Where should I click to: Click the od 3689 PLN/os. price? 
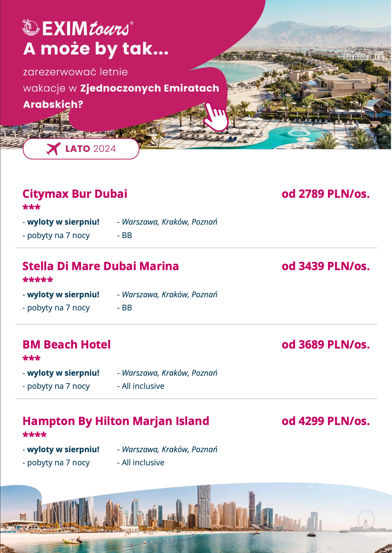[x=325, y=345]
